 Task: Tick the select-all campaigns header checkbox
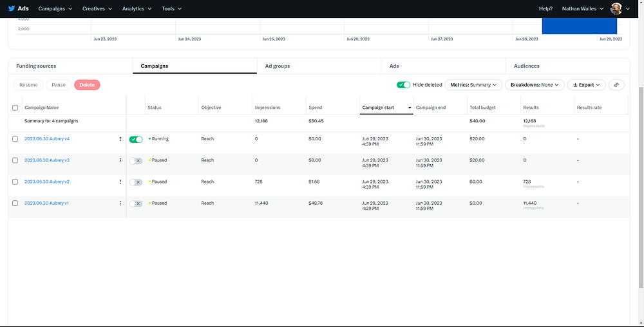15,107
